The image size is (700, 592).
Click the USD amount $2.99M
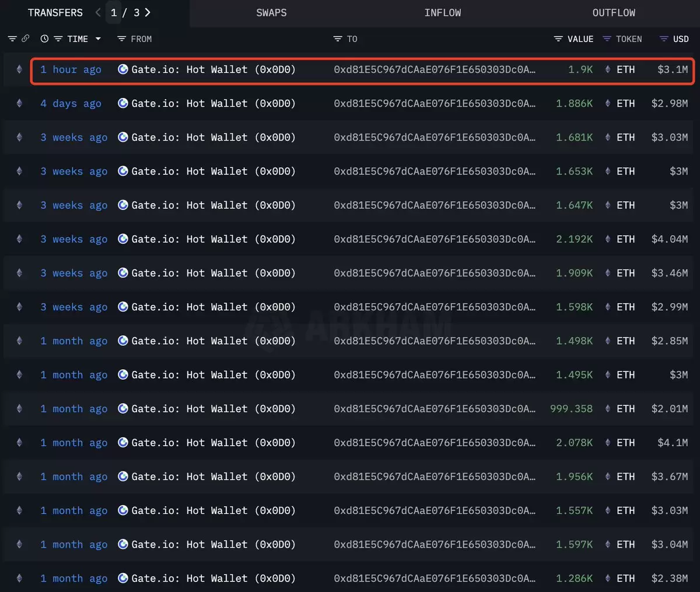point(670,307)
